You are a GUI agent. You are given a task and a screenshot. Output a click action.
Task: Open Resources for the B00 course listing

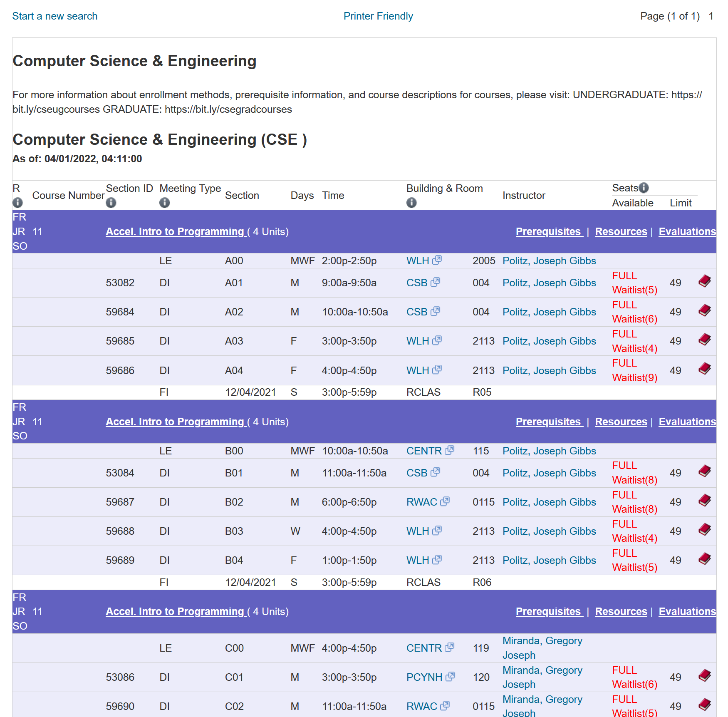[x=621, y=422]
